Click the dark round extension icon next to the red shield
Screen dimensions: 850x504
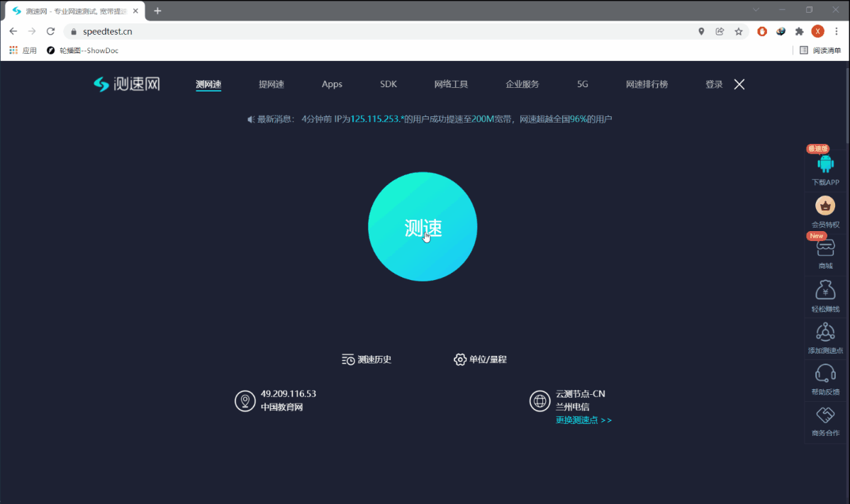781,31
